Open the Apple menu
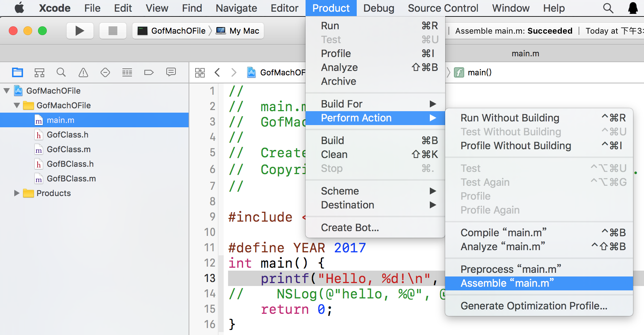Screen dimensions: 644x335 pos(19,8)
